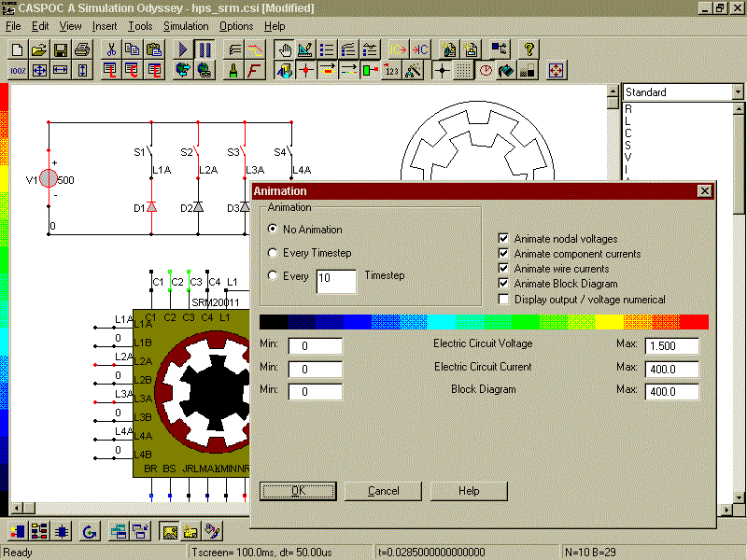The height and width of the screenshot is (560, 747).
Task: Save the simulation with the floppy icon
Action: (61, 49)
